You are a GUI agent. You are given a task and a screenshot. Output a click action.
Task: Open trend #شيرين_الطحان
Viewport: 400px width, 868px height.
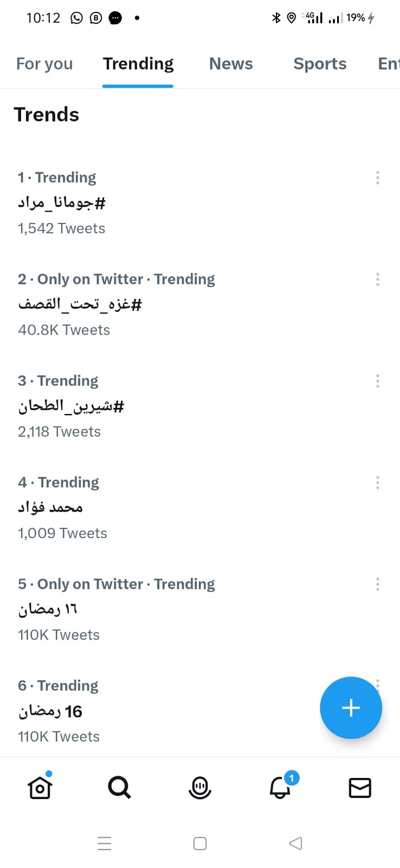[71, 406]
